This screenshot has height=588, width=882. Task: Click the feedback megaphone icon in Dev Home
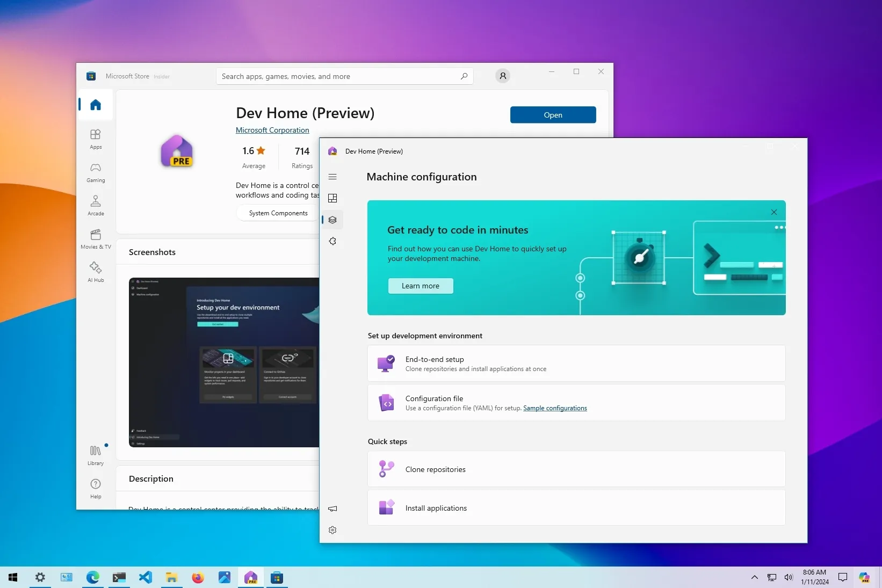[x=332, y=509]
